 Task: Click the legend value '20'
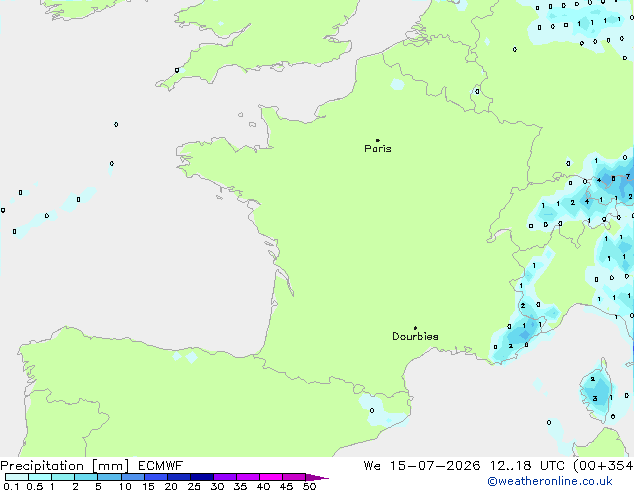click(171, 486)
